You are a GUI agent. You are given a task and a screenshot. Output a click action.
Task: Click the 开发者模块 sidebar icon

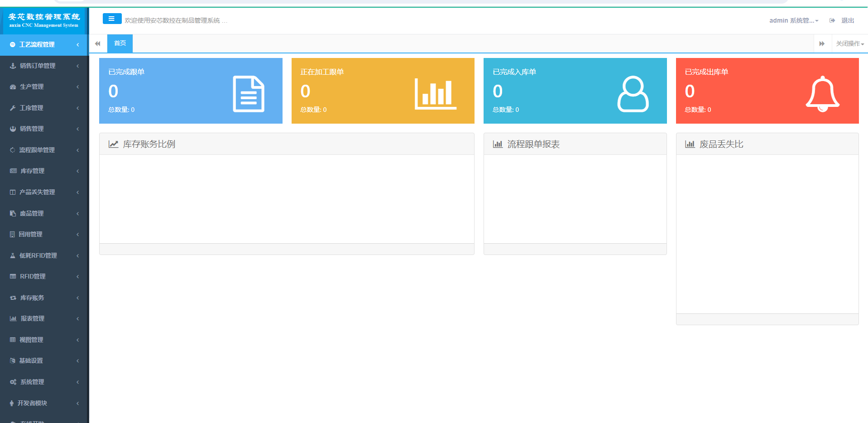[x=12, y=403]
